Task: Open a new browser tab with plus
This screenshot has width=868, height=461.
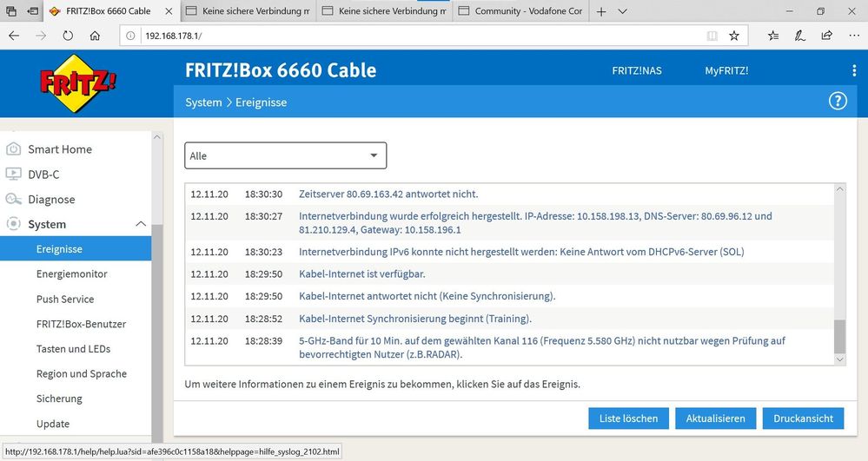Action: (x=601, y=11)
